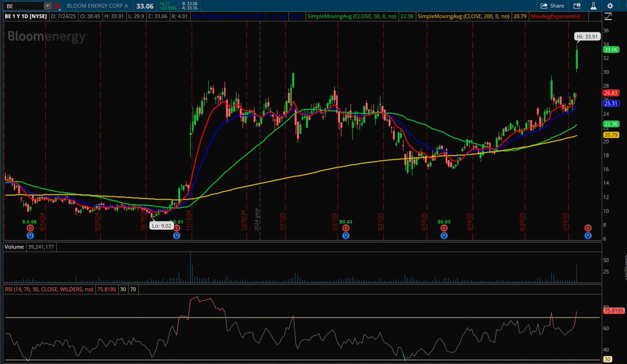Click lightbulb icon under $0.43 earnings
The image size is (627, 364).
[x=345, y=236]
